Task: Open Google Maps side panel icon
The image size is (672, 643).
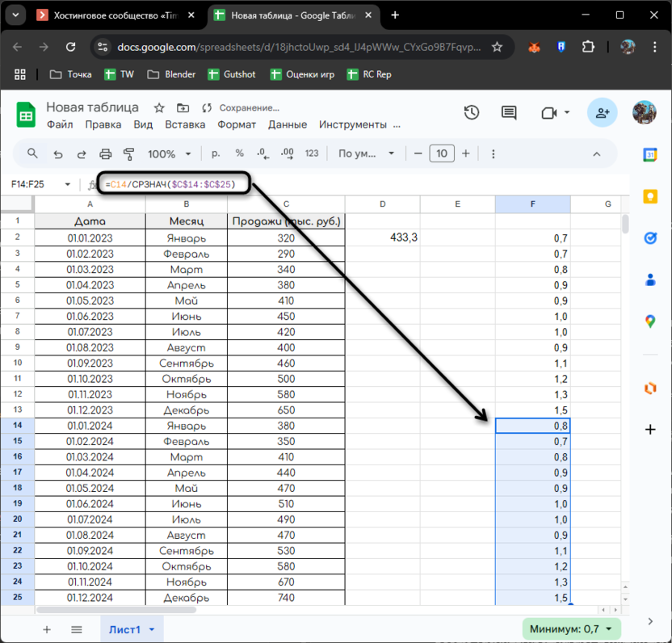Action: pos(650,321)
